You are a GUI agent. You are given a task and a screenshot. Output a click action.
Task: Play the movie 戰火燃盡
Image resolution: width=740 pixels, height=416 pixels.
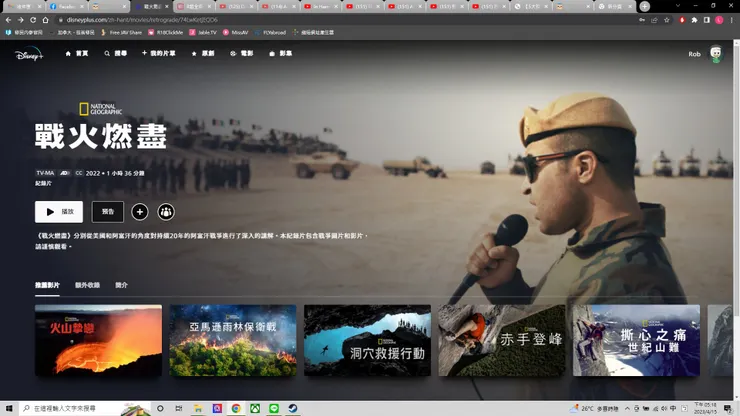click(x=59, y=212)
